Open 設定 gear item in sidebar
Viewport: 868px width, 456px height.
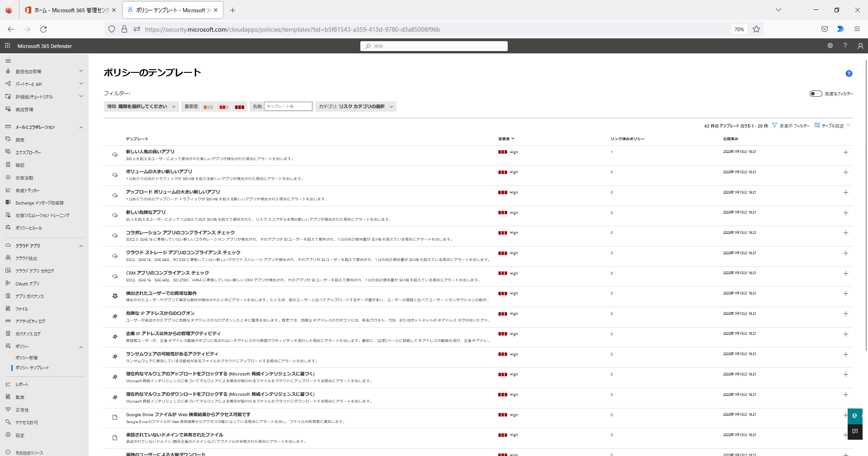[20, 435]
